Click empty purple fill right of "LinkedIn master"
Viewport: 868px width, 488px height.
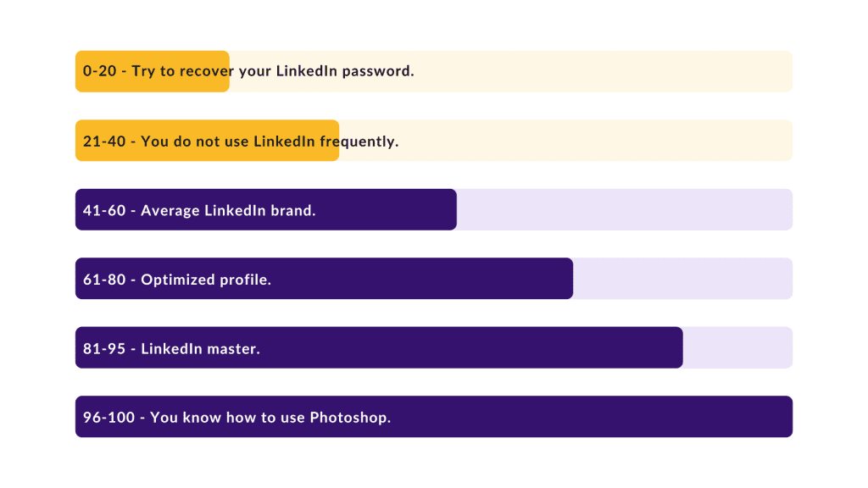pyautogui.click(x=471, y=347)
